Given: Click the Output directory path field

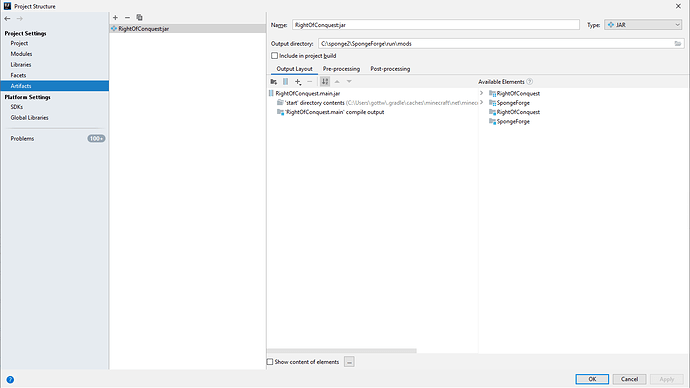Looking at the screenshot, I should (495, 44).
